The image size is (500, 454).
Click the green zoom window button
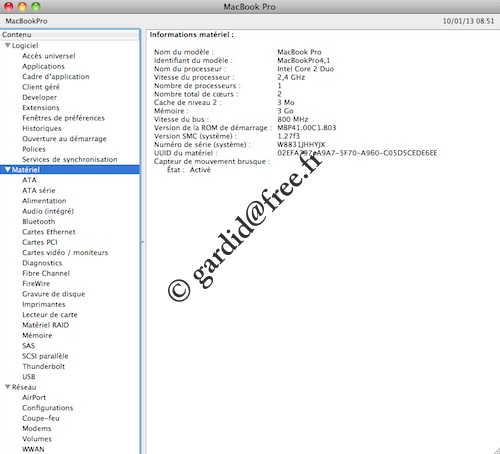36,6
